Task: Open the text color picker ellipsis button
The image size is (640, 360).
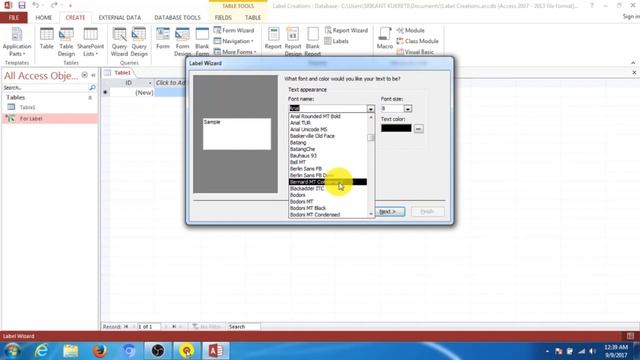Action: point(418,129)
